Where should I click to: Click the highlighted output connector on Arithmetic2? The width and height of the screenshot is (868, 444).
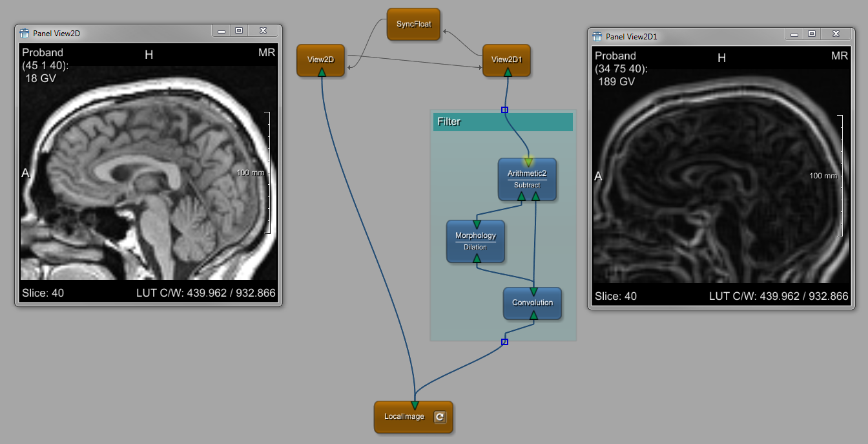(528, 162)
